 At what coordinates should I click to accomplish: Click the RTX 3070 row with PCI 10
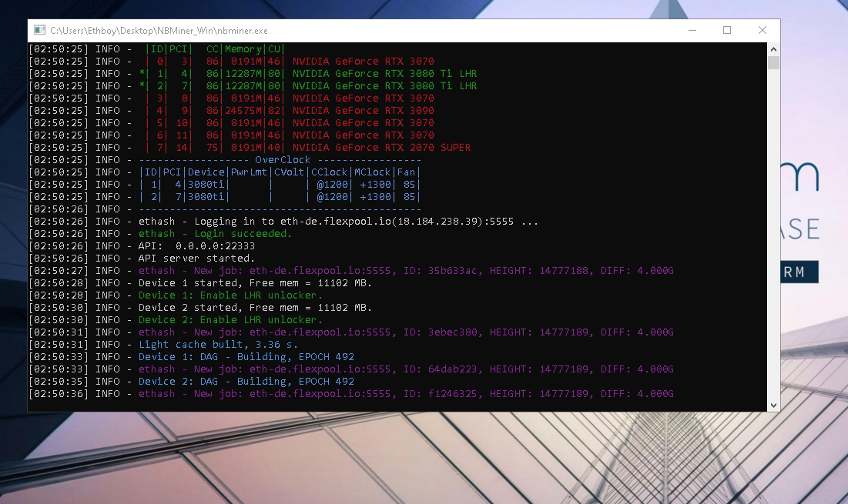pos(290,122)
